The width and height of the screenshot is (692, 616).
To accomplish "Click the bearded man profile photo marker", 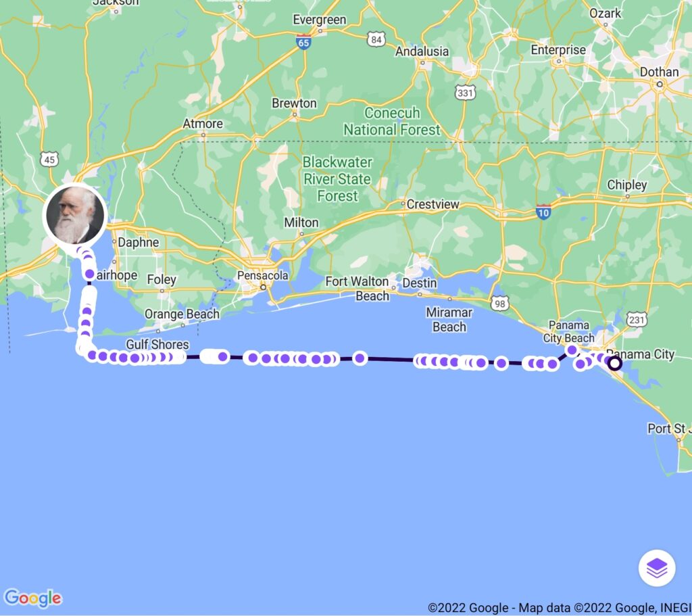I will pyautogui.click(x=76, y=215).
